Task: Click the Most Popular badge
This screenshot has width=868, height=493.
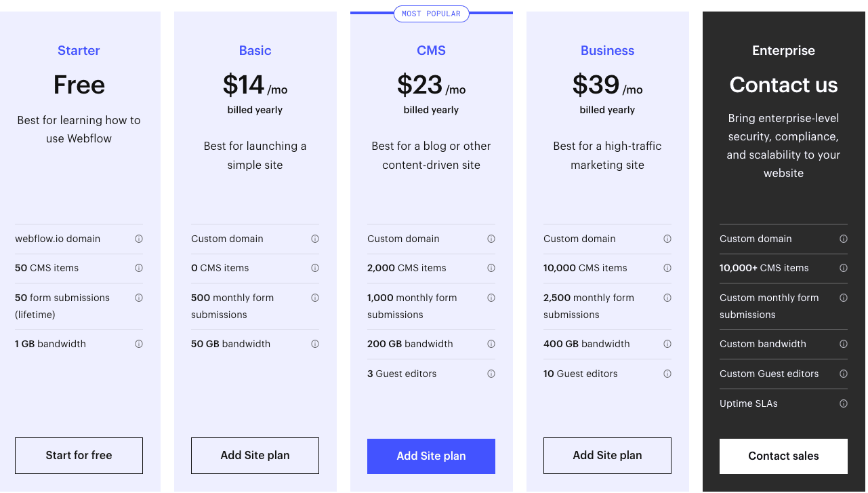Action: [x=431, y=14]
